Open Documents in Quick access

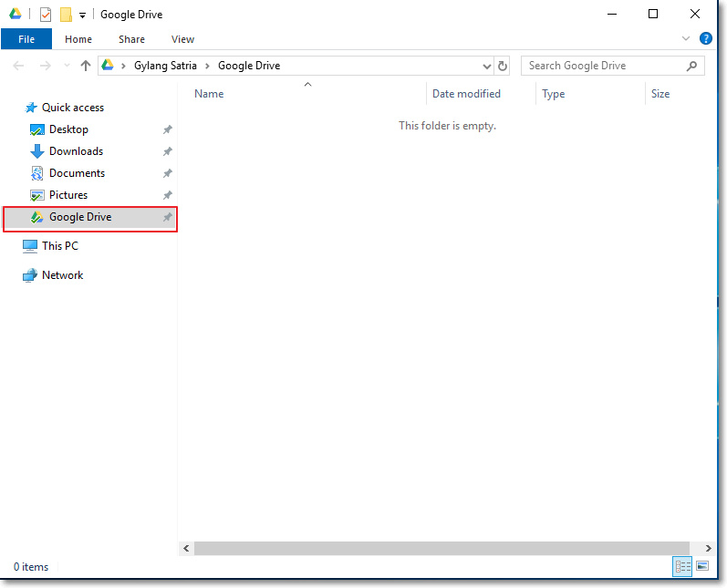[x=78, y=173]
